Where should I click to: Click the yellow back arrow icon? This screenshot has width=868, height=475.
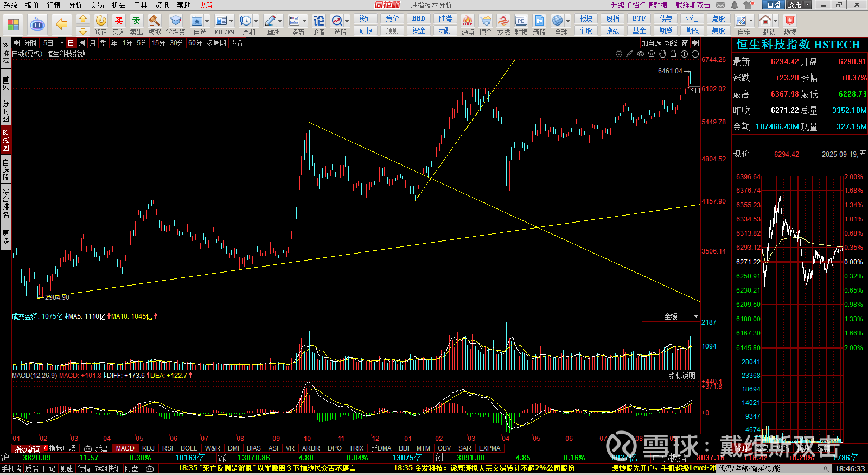point(62,24)
